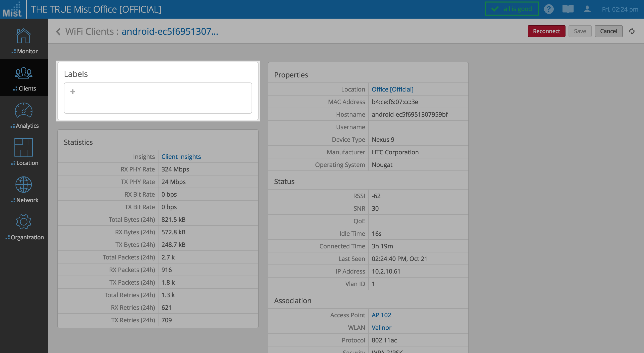This screenshot has height=353, width=644.
Task: Go back using the left chevron
Action: tap(58, 32)
